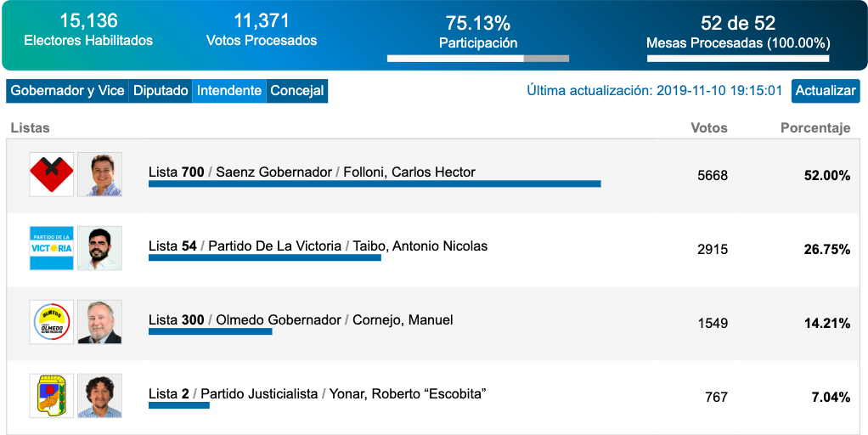Click the Olmedo Gobernador party logo
The height and width of the screenshot is (435, 868).
52,322
